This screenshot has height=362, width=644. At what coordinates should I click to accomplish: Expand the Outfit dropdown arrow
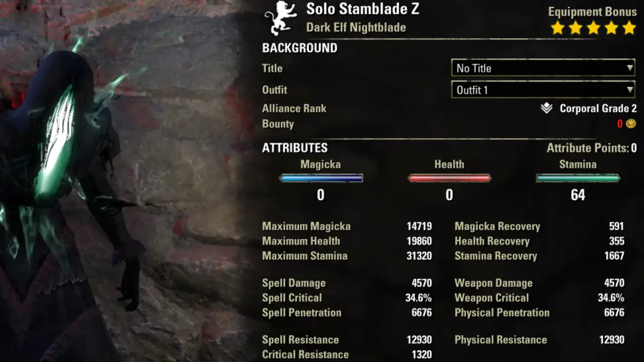[x=630, y=89]
